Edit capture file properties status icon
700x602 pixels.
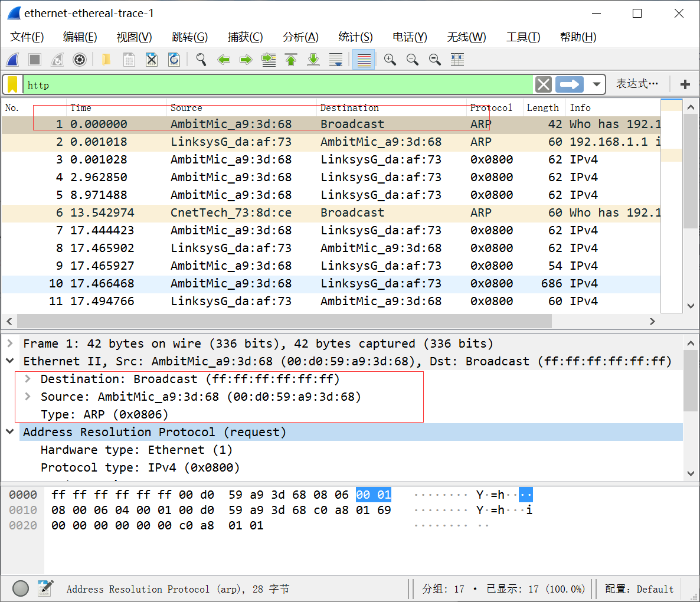pyautogui.click(x=45, y=588)
